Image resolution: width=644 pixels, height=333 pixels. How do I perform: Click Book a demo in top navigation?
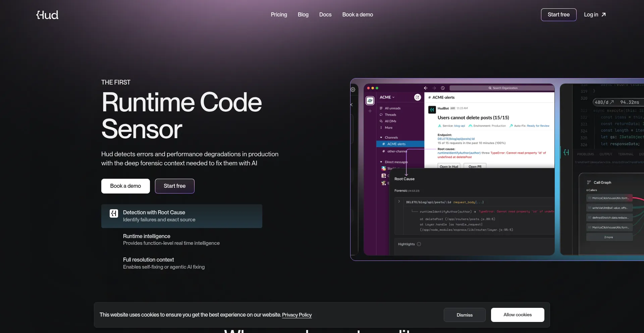coord(358,15)
